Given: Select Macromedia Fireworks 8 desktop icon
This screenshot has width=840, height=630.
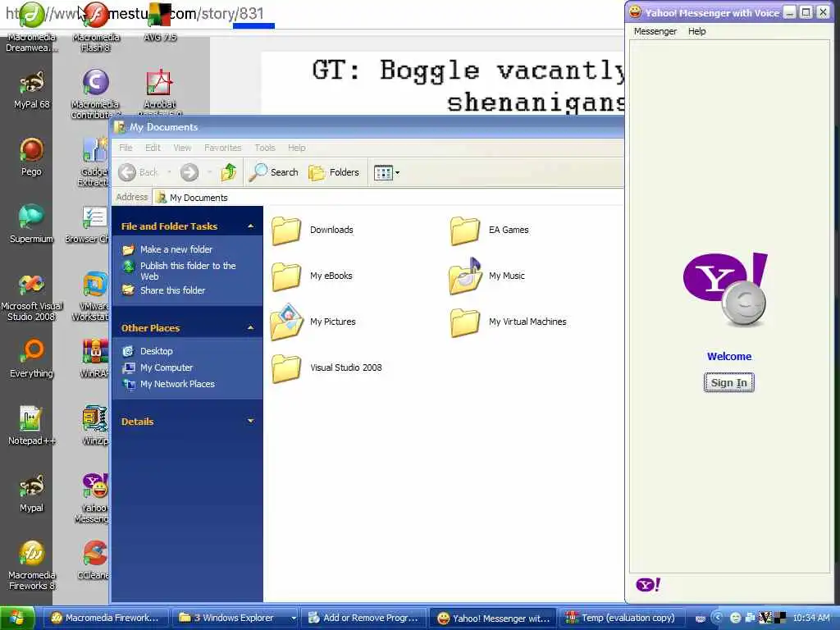Looking at the screenshot, I should [x=32, y=565].
